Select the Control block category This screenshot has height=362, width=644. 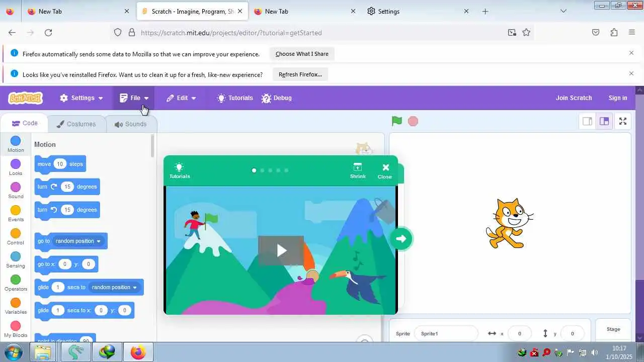[x=16, y=237]
